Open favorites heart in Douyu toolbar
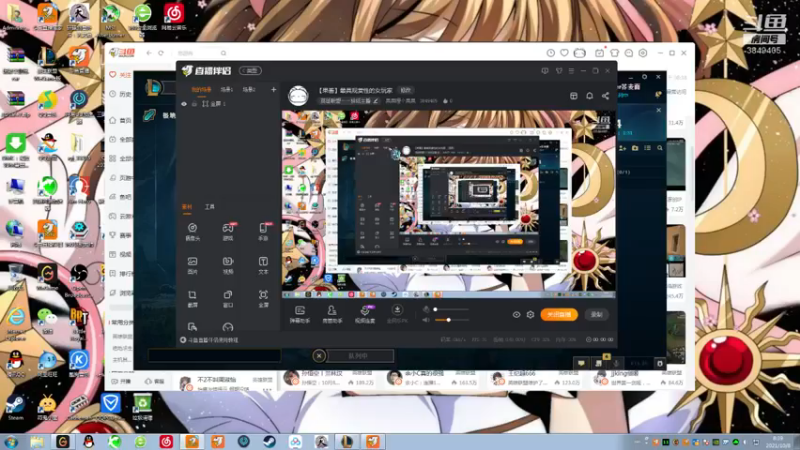Screen dimensions: 800x450 [564, 53]
